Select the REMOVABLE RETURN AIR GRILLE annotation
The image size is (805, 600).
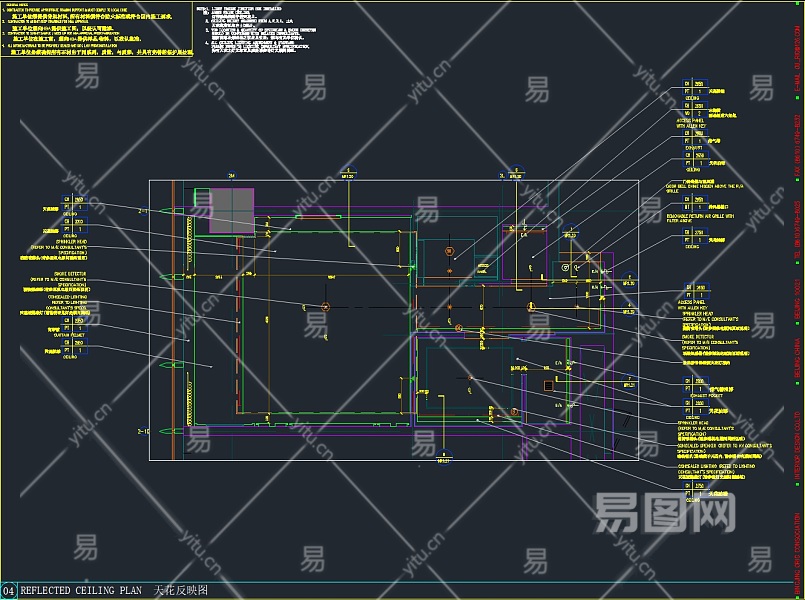pos(700,217)
